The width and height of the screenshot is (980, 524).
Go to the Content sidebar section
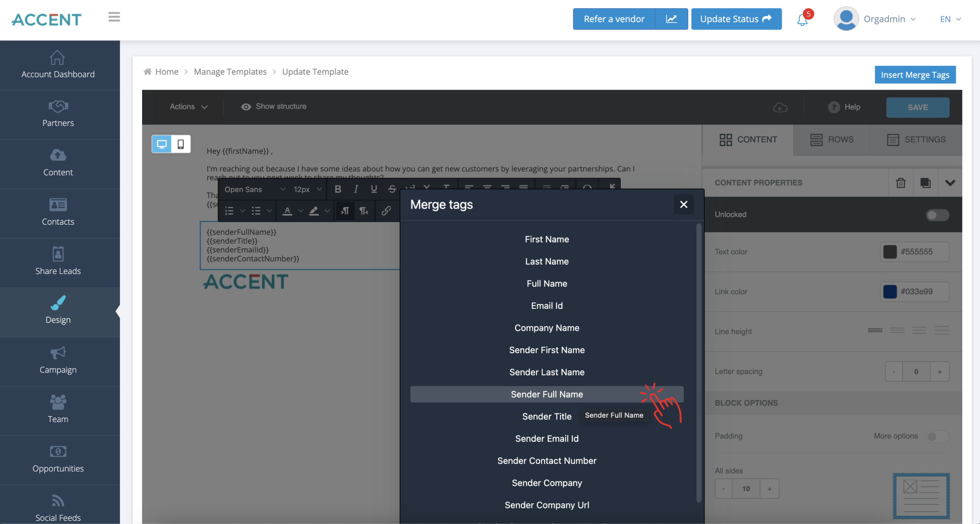point(58,164)
